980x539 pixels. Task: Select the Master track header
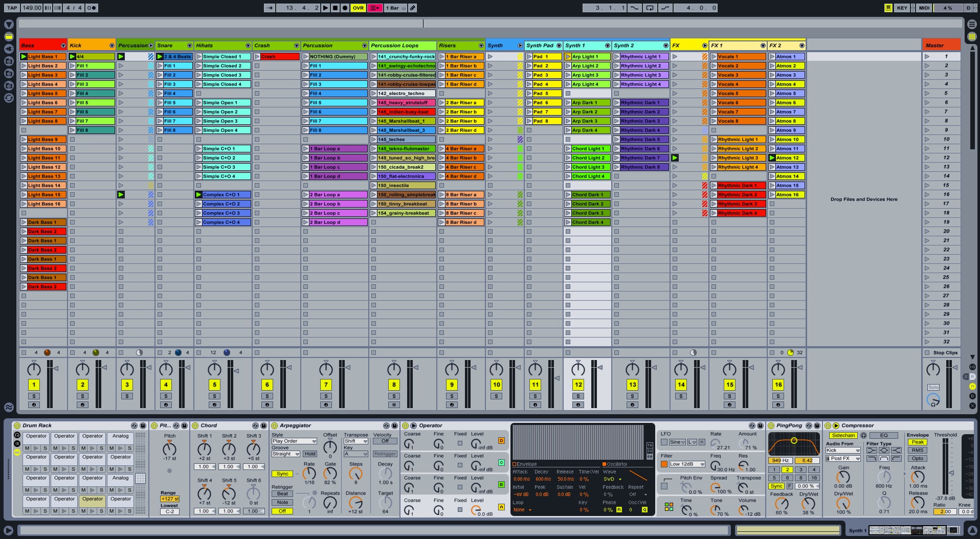click(x=940, y=46)
